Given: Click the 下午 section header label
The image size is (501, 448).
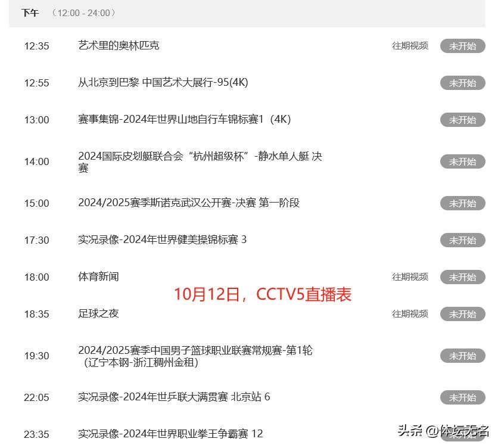Looking at the screenshot, I should tap(30, 13).
